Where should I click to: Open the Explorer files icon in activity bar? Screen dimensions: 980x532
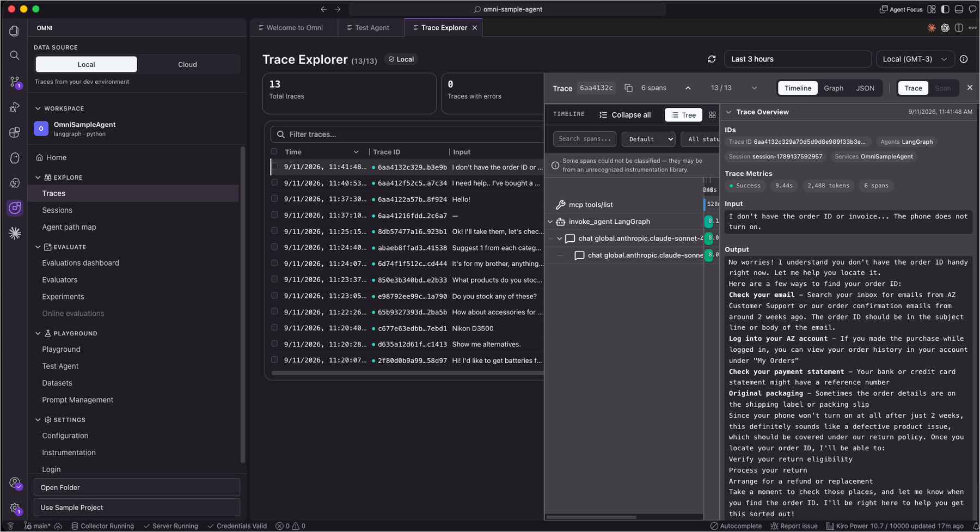(x=15, y=31)
